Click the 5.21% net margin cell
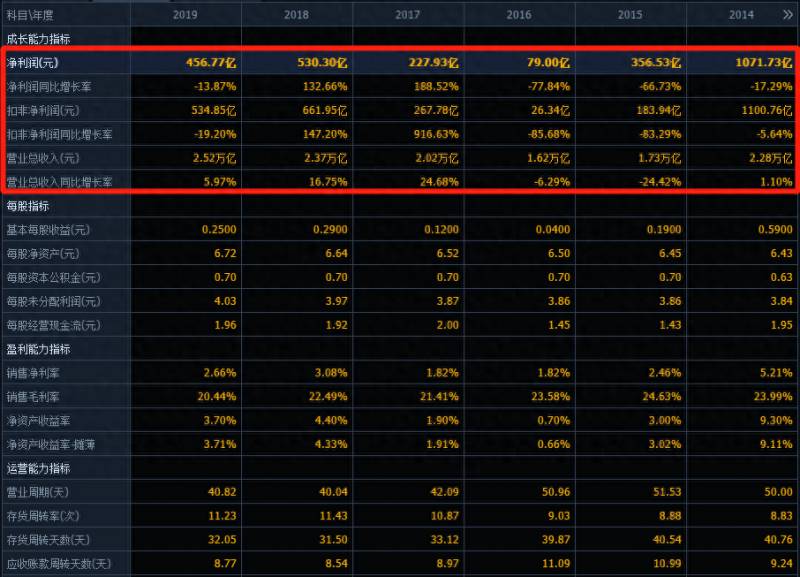 (776, 373)
